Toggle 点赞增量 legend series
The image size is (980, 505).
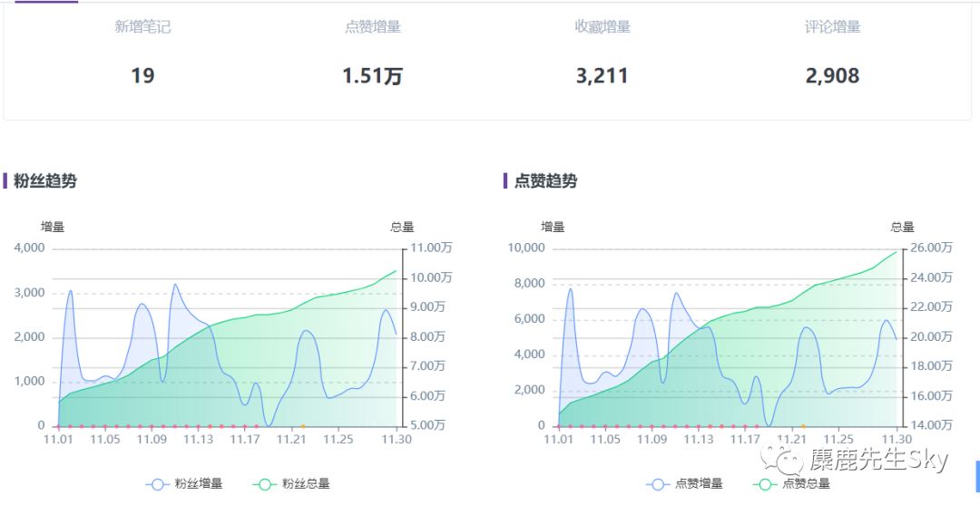(684, 484)
